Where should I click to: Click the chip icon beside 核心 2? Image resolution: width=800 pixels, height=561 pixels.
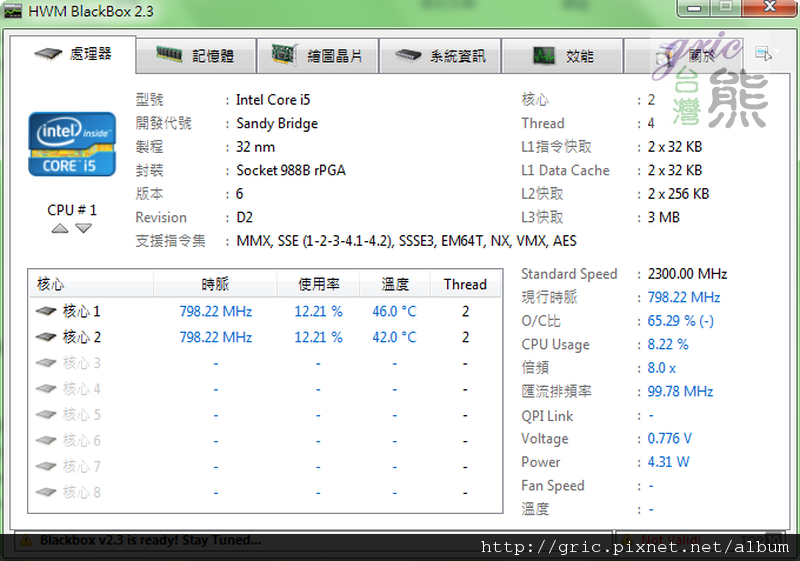coord(46,337)
